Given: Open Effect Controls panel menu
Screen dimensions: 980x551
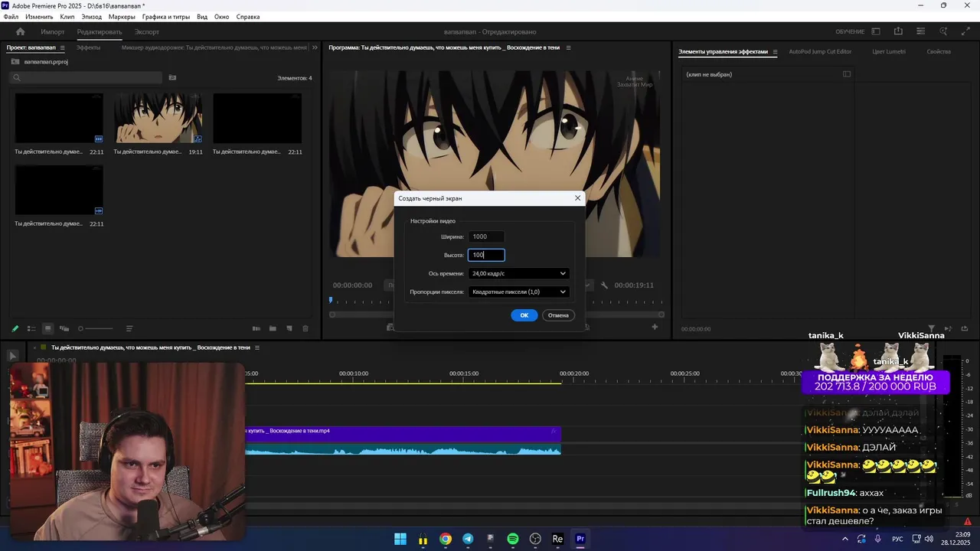Looking at the screenshot, I should pyautogui.click(x=775, y=52).
